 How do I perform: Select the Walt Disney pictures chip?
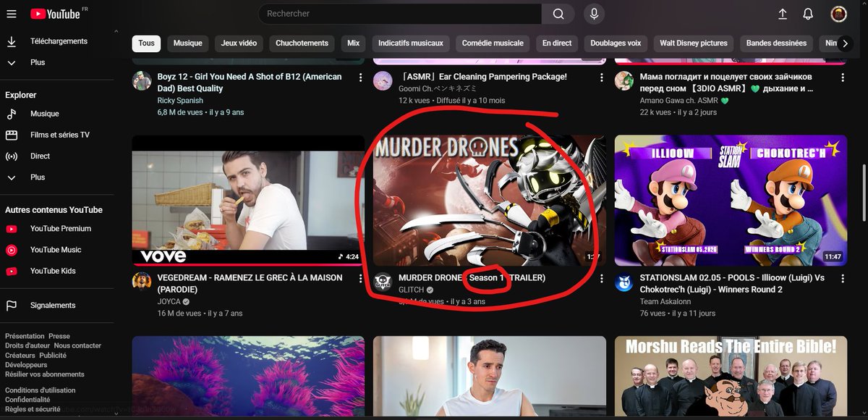(x=694, y=43)
